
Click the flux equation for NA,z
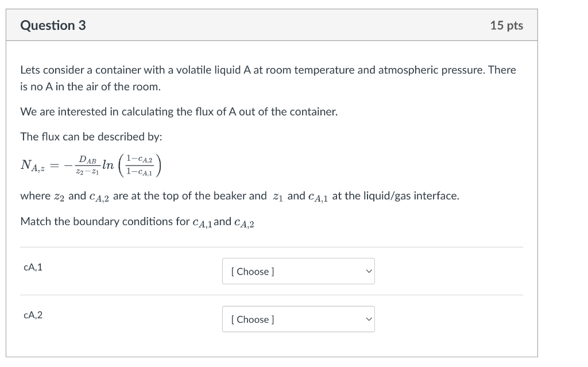pos(90,165)
